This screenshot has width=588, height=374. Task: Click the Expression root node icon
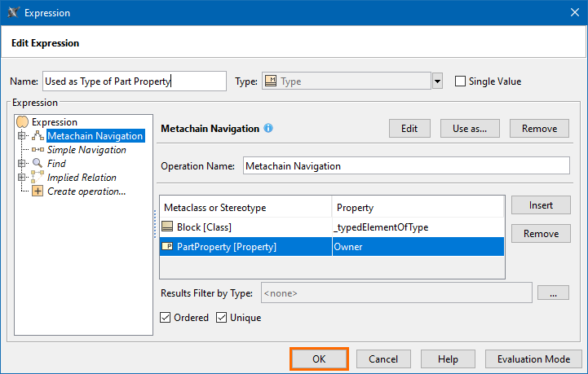(23, 122)
